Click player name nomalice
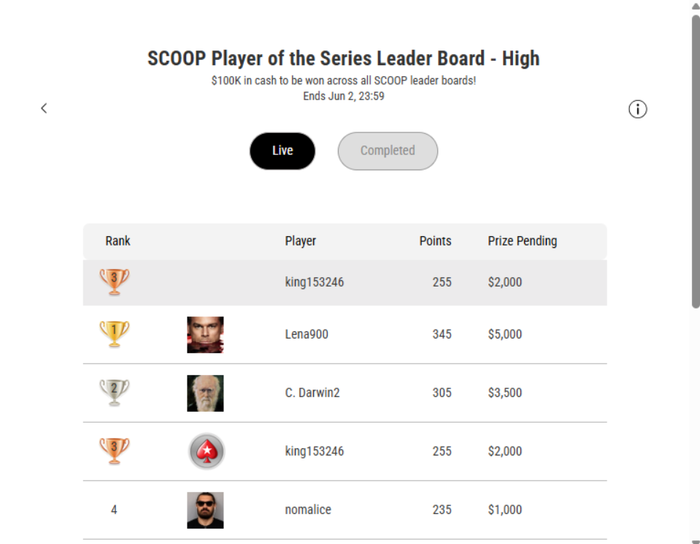Image resolution: width=700 pixels, height=544 pixels. coord(308,510)
